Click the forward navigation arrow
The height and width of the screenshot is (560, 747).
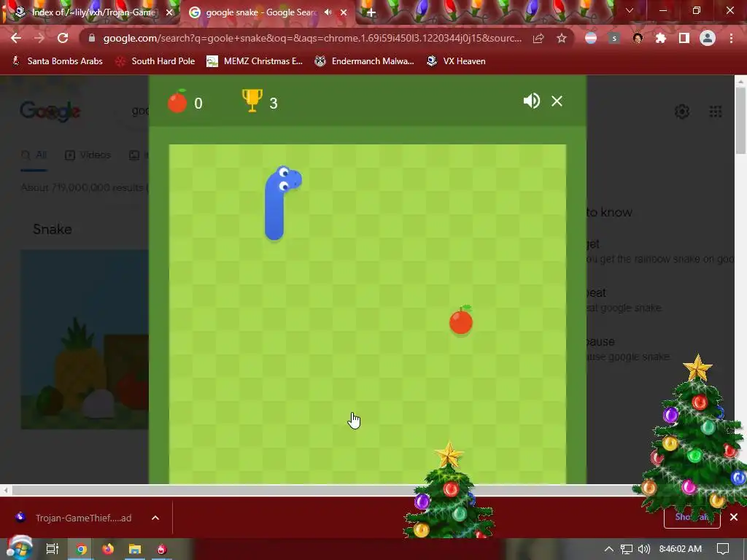tap(39, 38)
